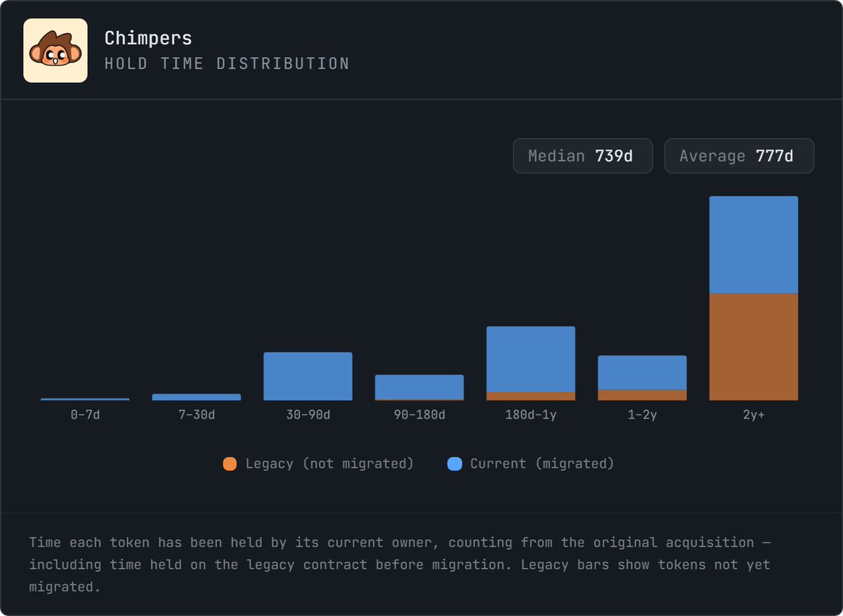843x616 pixels.
Task: Click the blue segment of the 1-2y bar
Action: (642, 372)
